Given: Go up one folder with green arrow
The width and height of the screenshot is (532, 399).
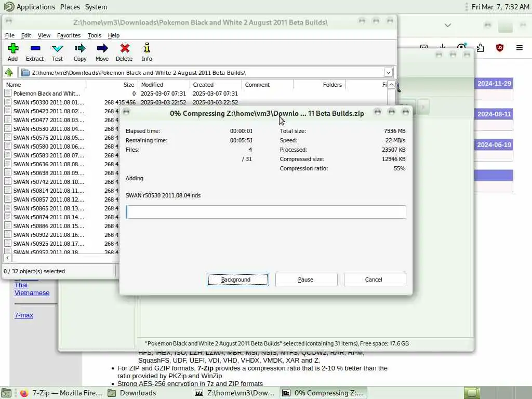Looking at the screenshot, I should point(9,72).
